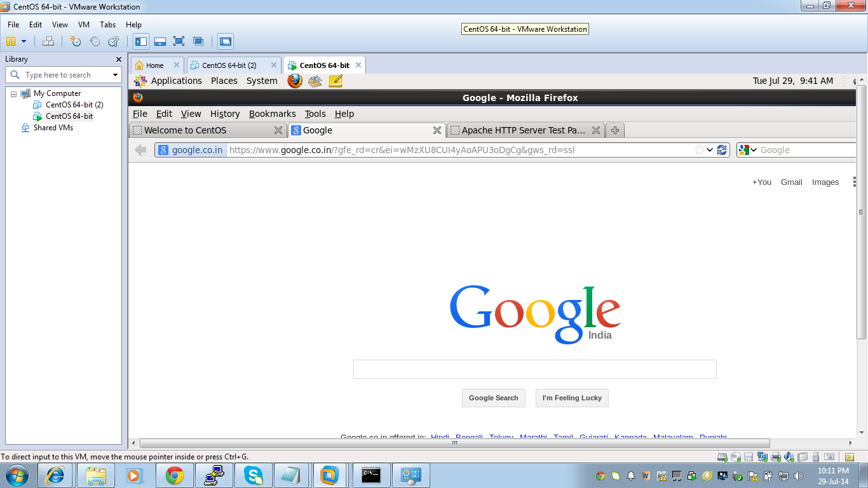
Task: Click the Google Search button
Action: point(494,398)
